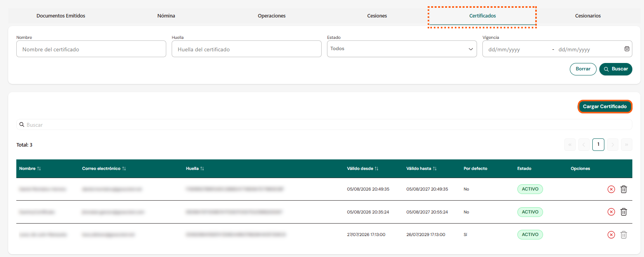Open the Cesiones tab
This screenshot has width=644, height=257.
tap(377, 16)
